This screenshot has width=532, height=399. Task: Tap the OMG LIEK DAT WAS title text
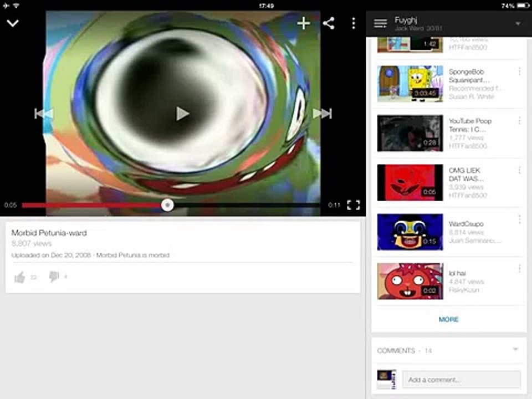(x=466, y=175)
